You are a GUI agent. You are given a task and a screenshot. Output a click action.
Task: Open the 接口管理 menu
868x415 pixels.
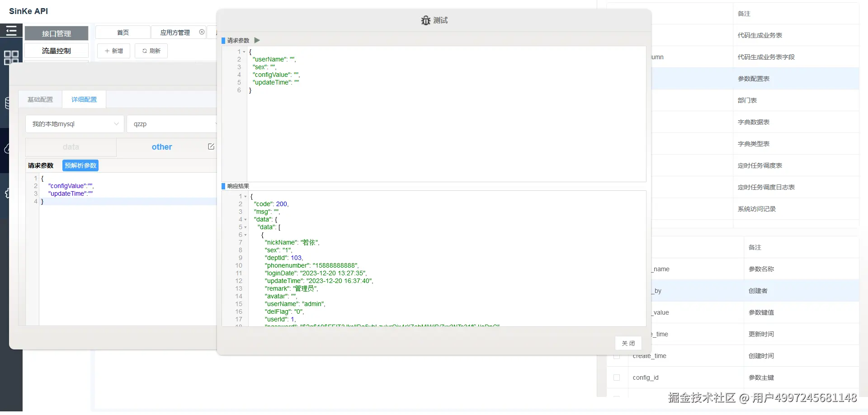coord(57,33)
